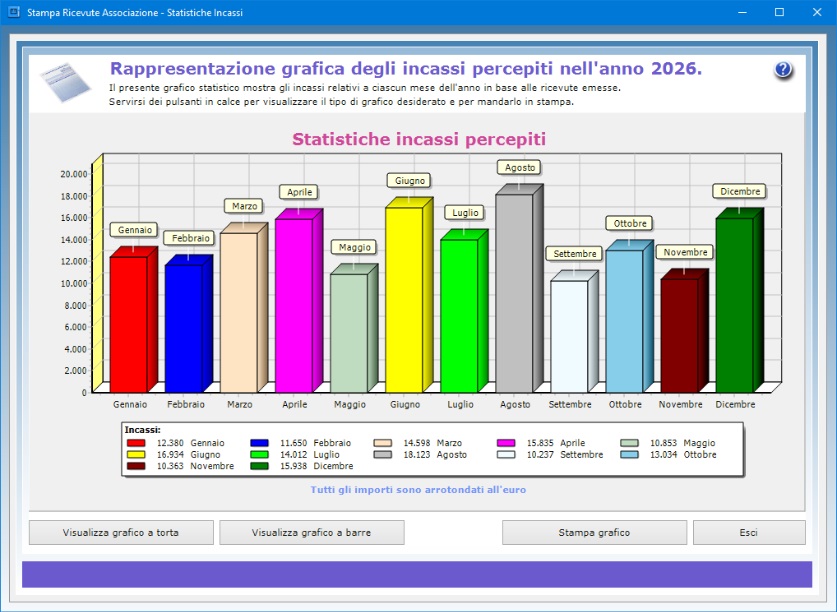Click the Giugno label on the X axis
837x612 pixels.
tap(405, 405)
